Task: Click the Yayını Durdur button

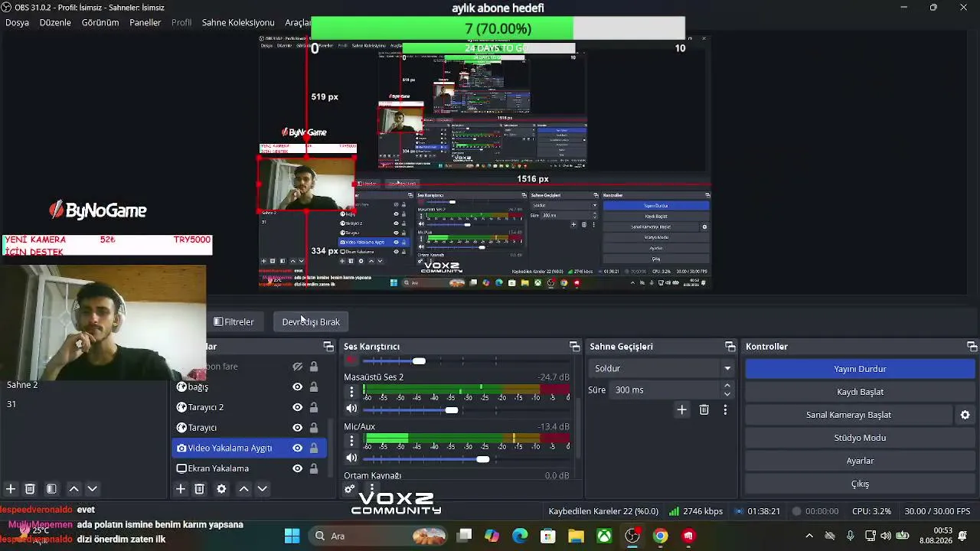Action: click(x=860, y=369)
